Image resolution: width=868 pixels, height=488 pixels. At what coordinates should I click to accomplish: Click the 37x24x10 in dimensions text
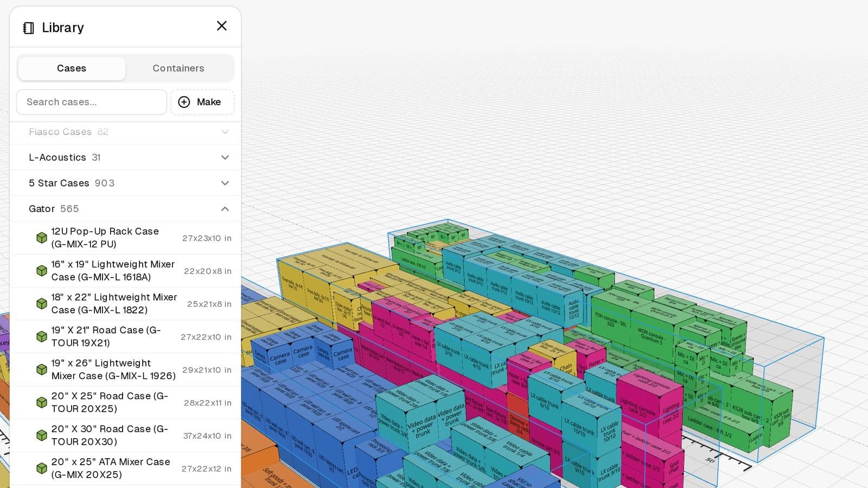point(207,435)
